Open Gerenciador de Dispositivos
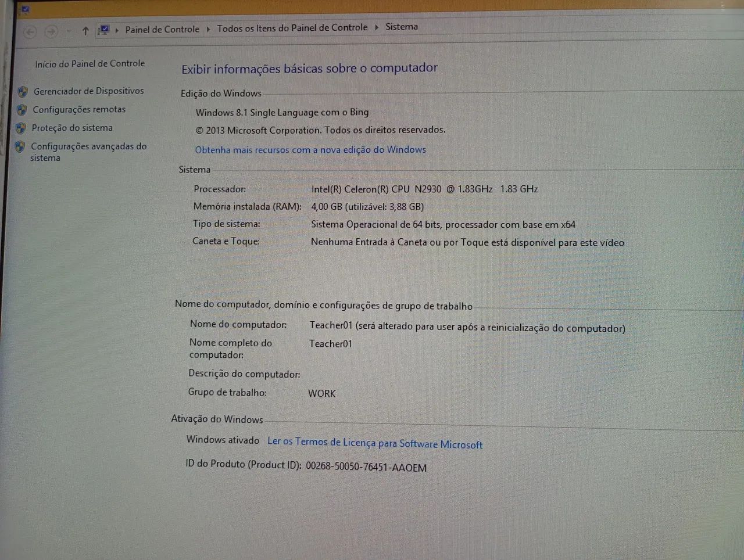The height and width of the screenshot is (560, 744). [88, 91]
